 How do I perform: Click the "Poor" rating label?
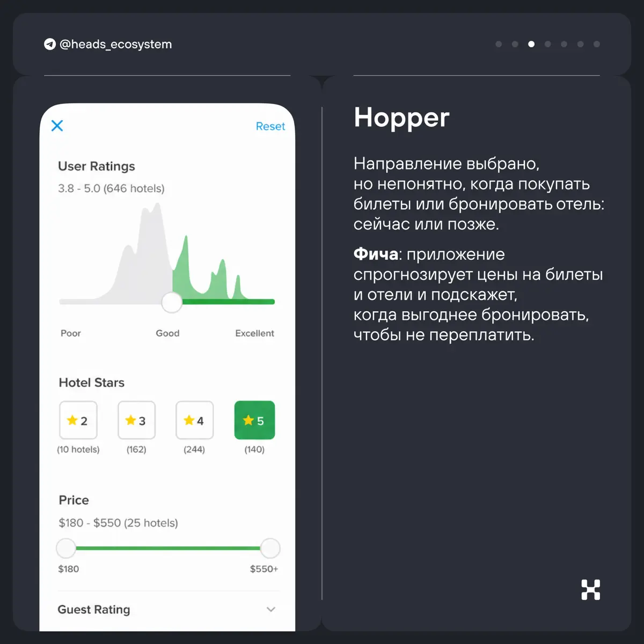click(x=71, y=333)
